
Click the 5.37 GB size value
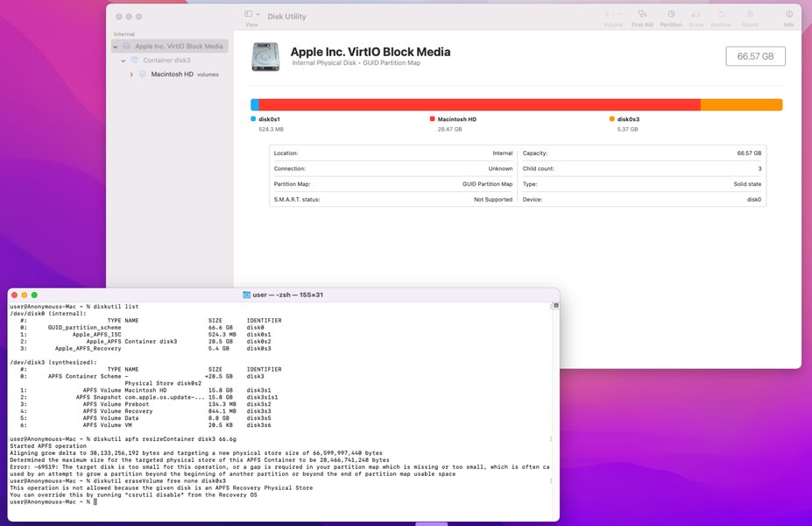627,130
